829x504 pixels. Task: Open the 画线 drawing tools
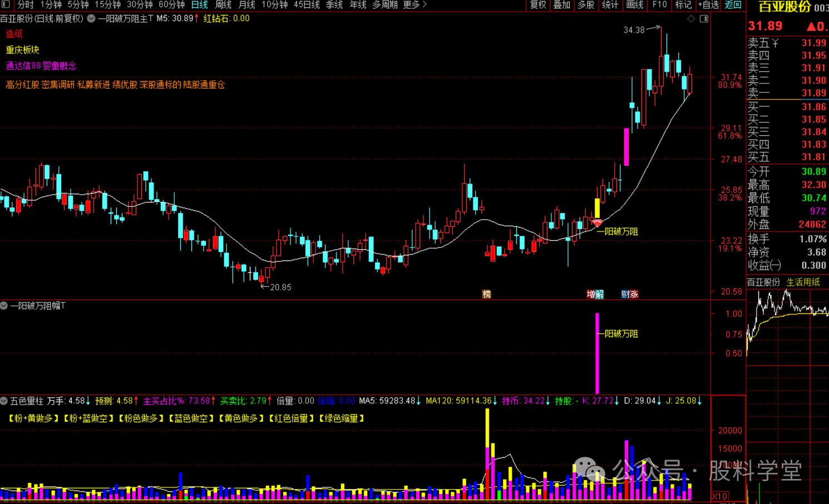(x=634, y=5)
